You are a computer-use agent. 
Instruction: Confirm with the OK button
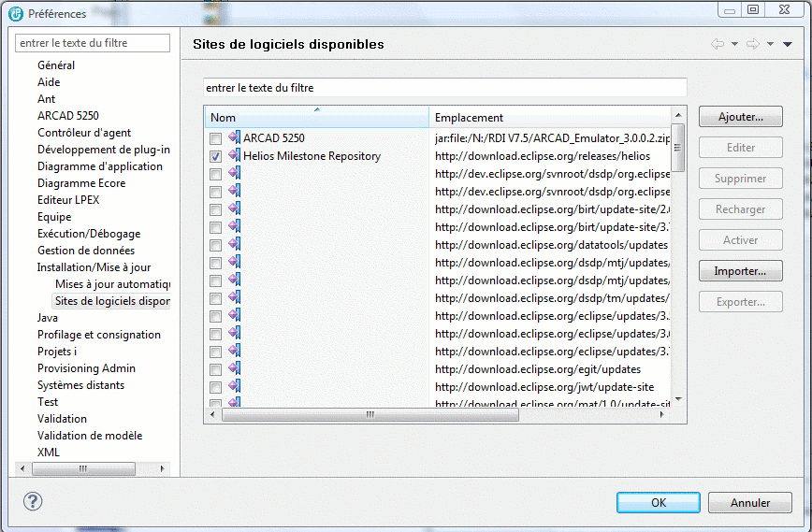[x=659, y=502]
